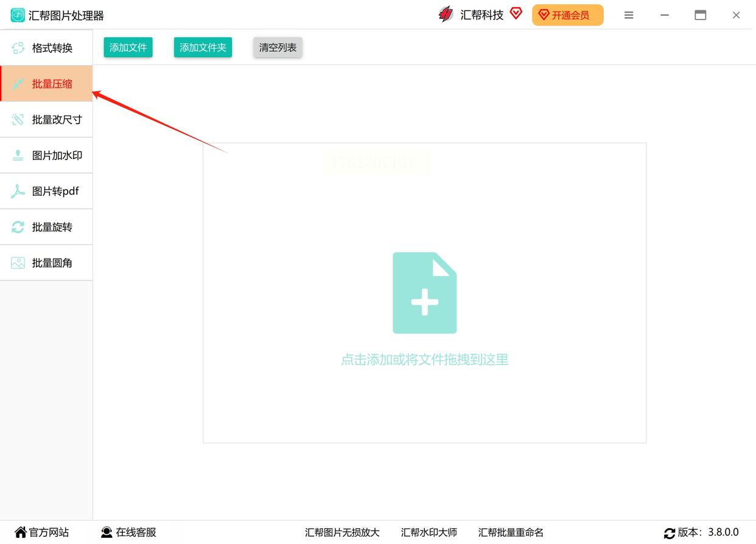
Task: Click the 添加文件夹 button
Action: pyautogui.click(x=203, y=47)
